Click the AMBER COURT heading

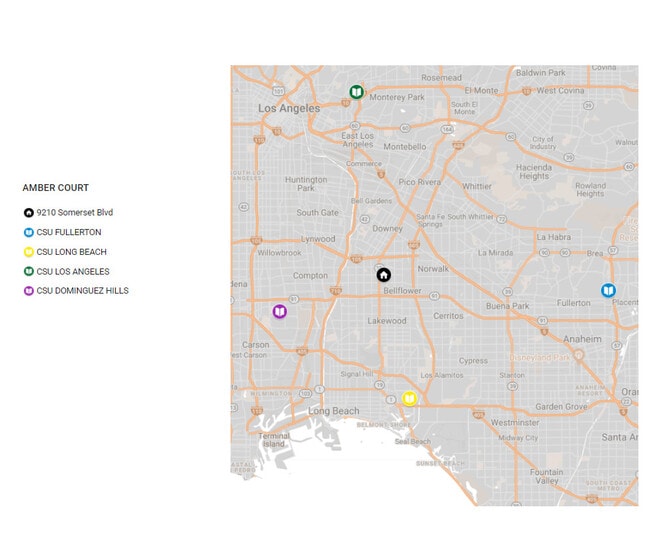(x=56, y=188)
